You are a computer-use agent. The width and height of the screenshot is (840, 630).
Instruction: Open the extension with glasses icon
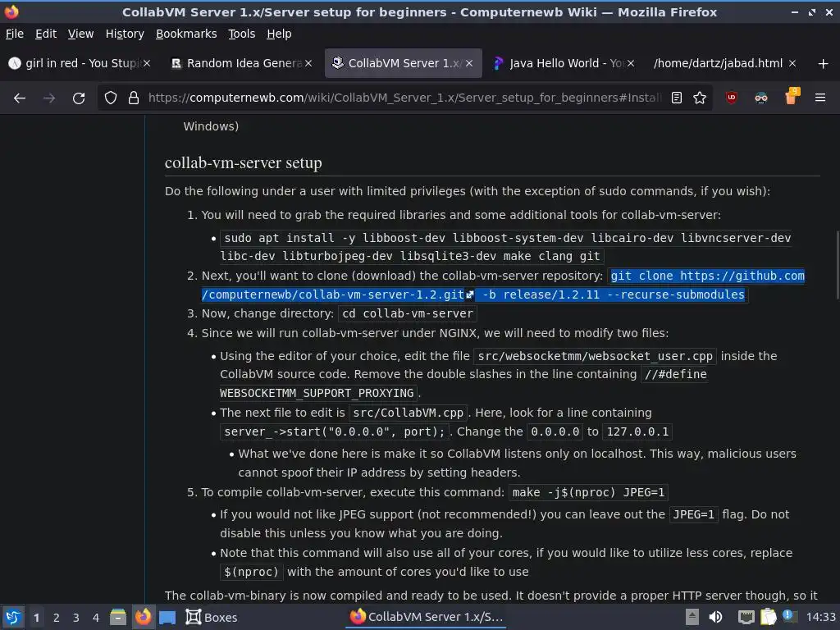coord(760,98)
